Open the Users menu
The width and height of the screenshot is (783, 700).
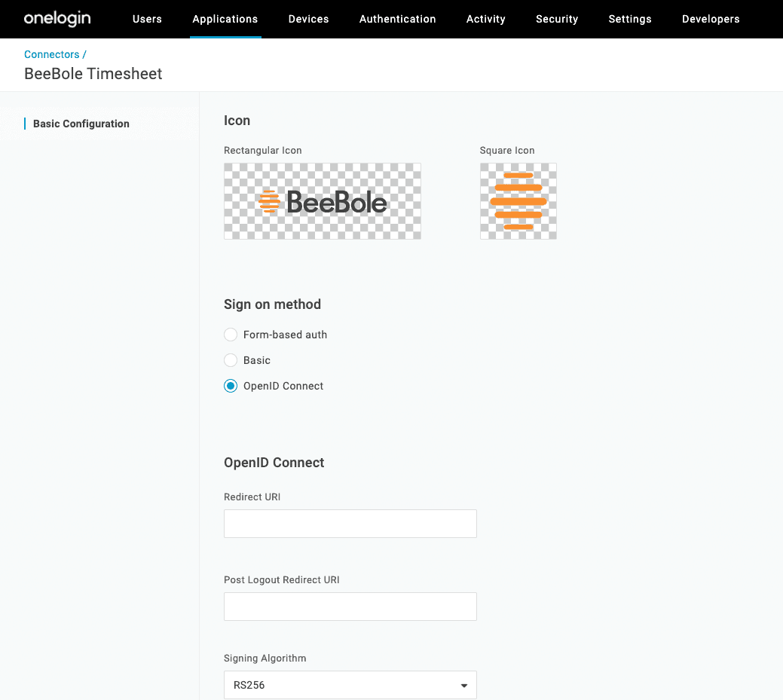coord(147,19)
